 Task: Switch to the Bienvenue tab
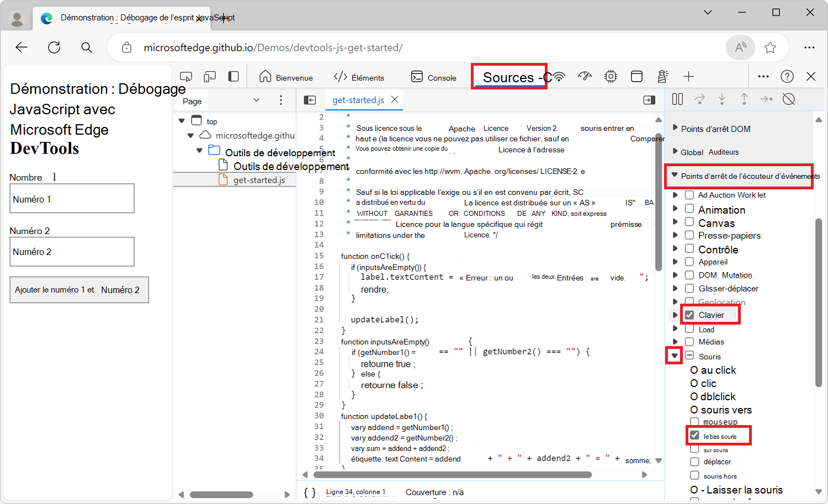(286, 77)
